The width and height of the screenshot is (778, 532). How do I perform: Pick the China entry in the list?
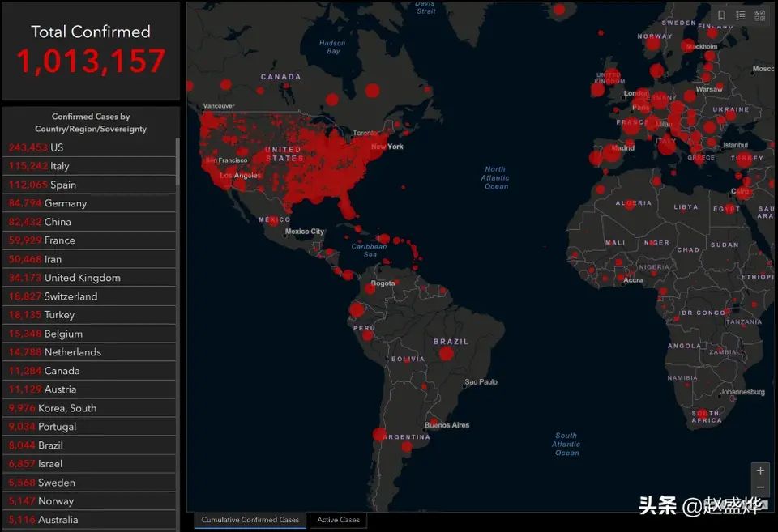[89, 222]
